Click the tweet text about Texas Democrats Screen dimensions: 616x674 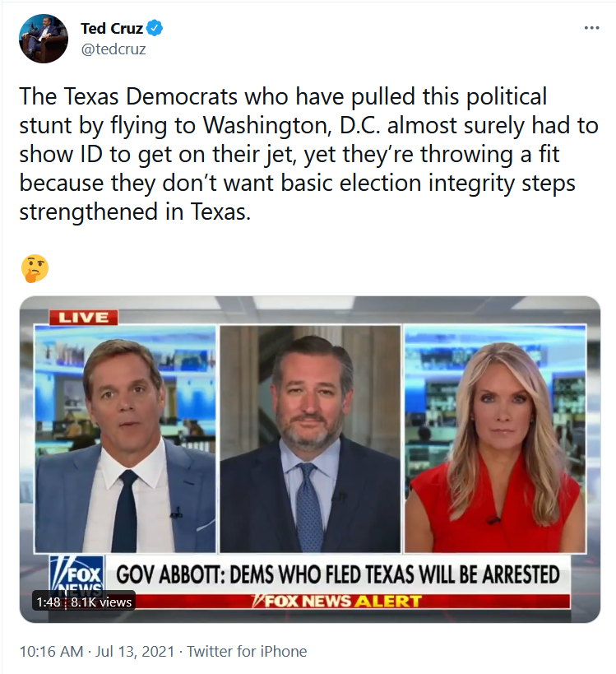[x=308, y=154]
